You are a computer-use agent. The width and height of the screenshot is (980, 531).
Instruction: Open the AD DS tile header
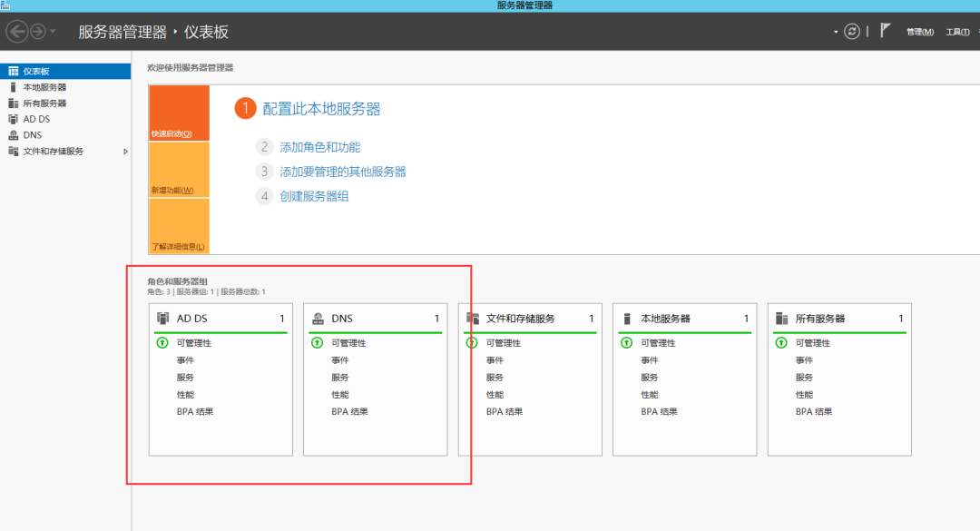click(220, 319)
